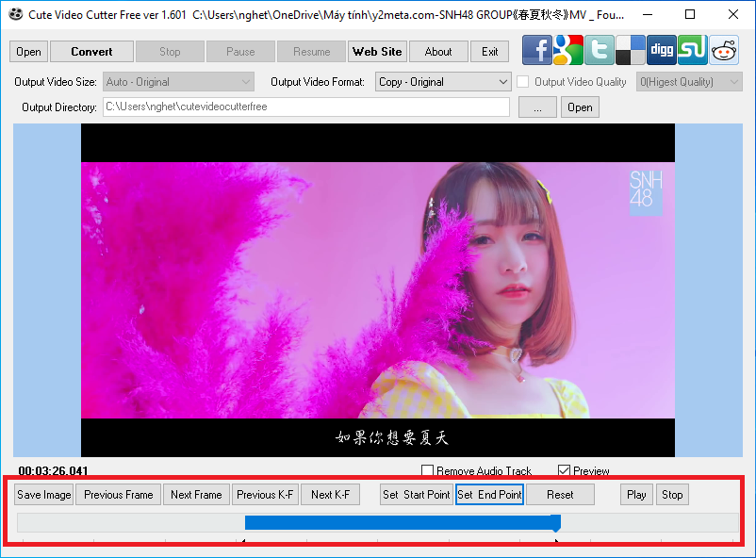Click the StumbleUpon icon
This screenshot has height=558, width=756.
coord(693,50)
